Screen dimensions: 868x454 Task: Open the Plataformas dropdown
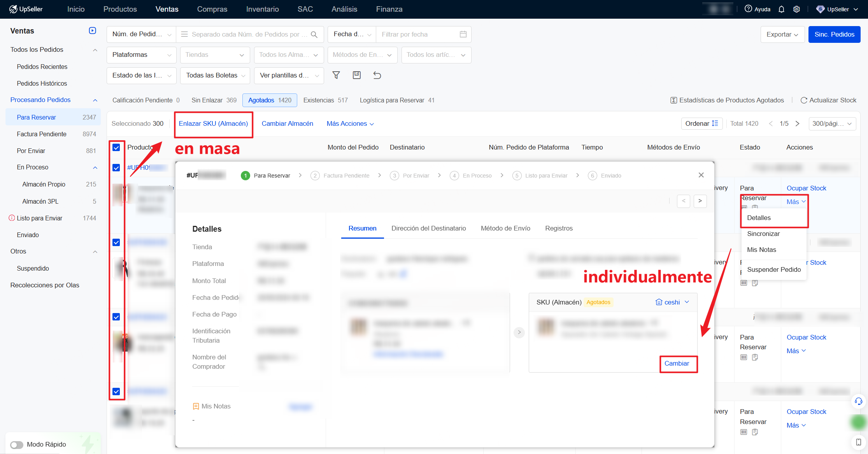click(x=141, y=55)
